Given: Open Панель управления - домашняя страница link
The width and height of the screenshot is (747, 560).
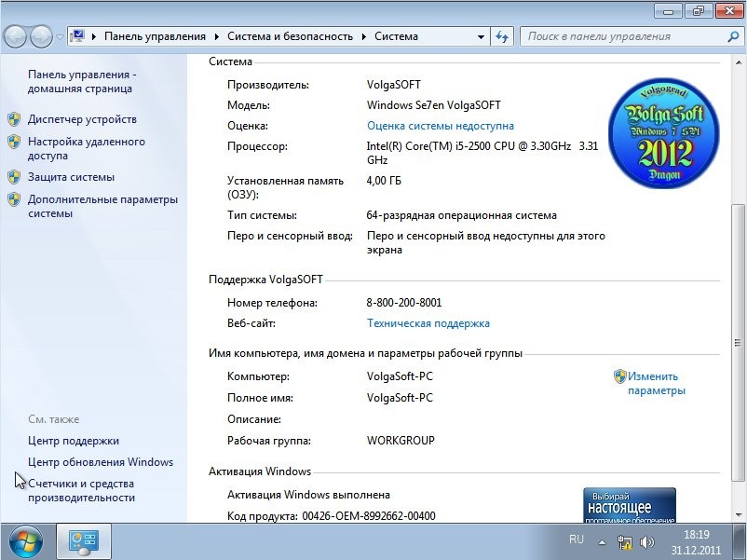Looking at the screenshot, I should click(82, 81).
